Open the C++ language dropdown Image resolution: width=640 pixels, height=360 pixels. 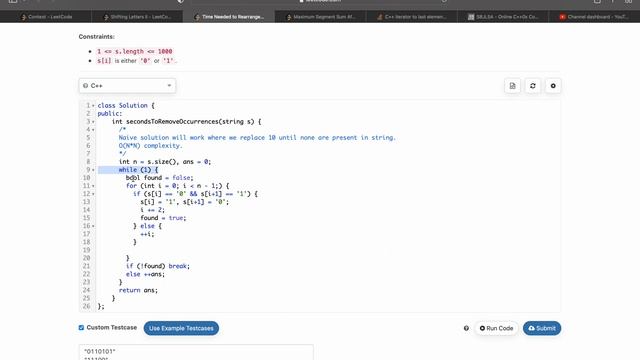point(127,86)
